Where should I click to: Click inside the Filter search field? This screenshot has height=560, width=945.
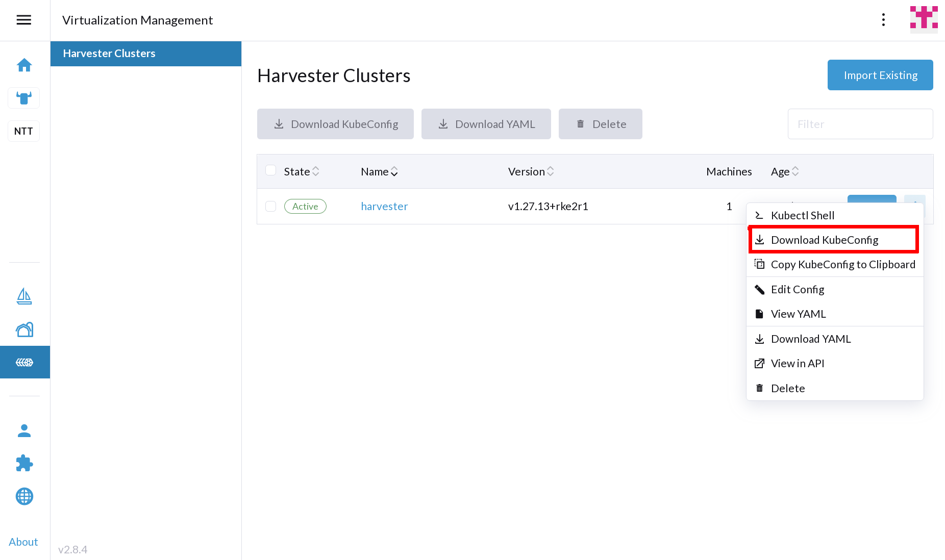coord(860,124)
